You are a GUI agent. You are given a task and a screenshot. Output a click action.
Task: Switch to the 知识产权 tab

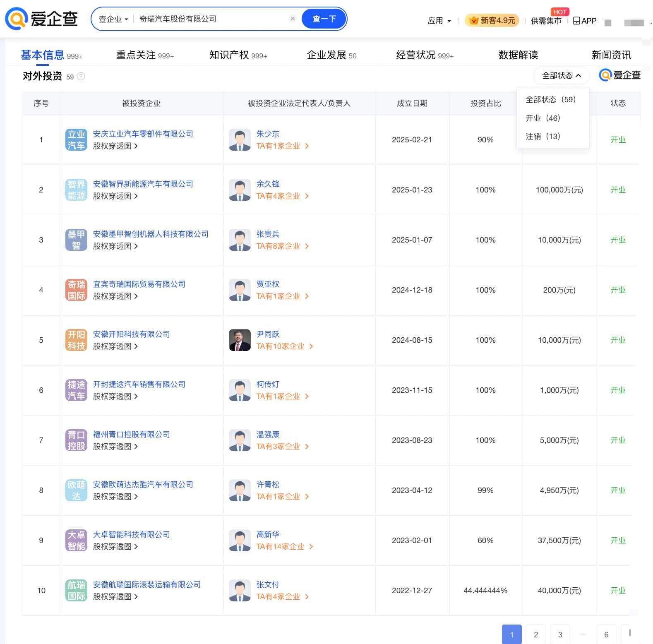238,55
